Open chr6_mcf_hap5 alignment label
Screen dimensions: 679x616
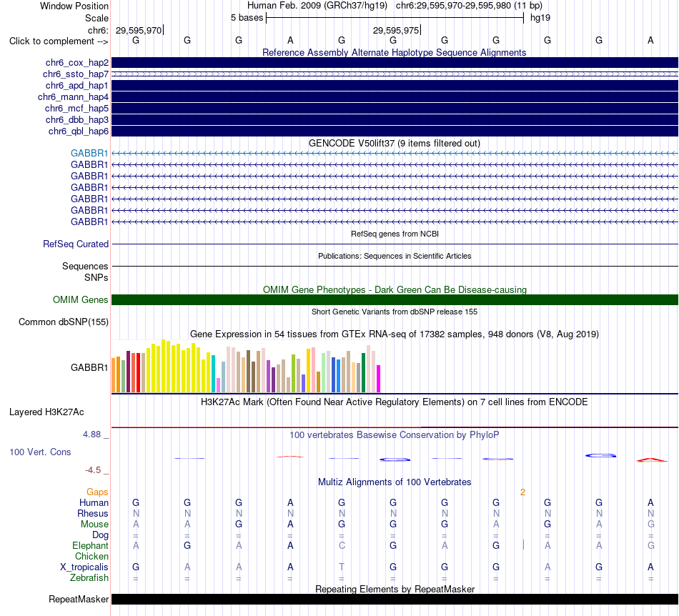pos(76,108)
